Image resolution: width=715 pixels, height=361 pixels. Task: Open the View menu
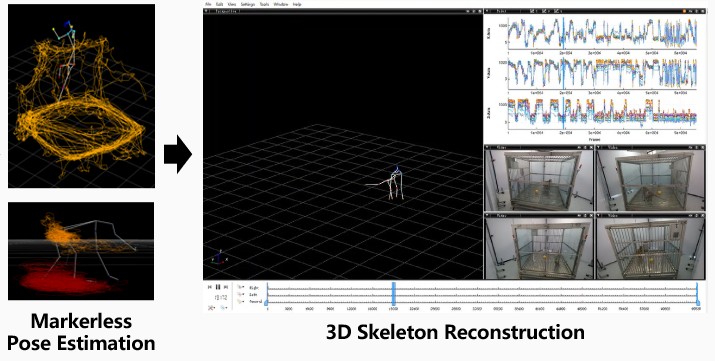[x=232, y=4]
